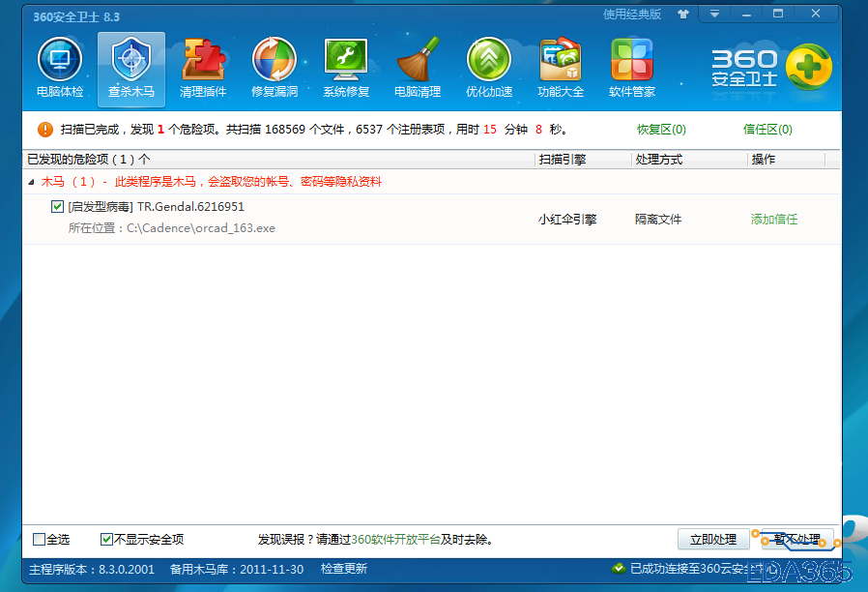
Task: Click 主程序版本：8.3.0.2001 status text
Action: (x=91, y=570)
